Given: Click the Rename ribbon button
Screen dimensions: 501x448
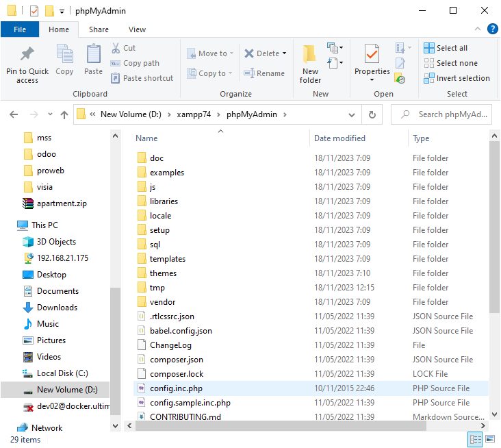Looking at the screenshot, I should click(264, 73).
